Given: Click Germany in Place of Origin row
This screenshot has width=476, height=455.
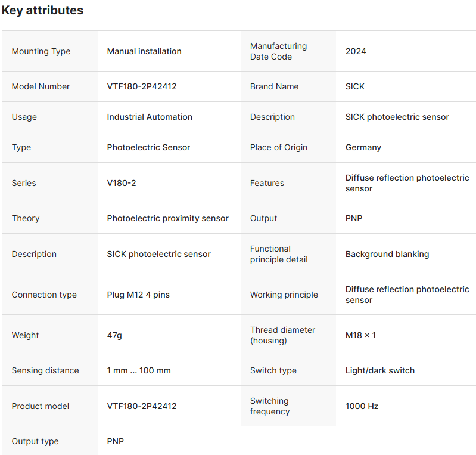Looking at the screenshot, I should point(363,147).
